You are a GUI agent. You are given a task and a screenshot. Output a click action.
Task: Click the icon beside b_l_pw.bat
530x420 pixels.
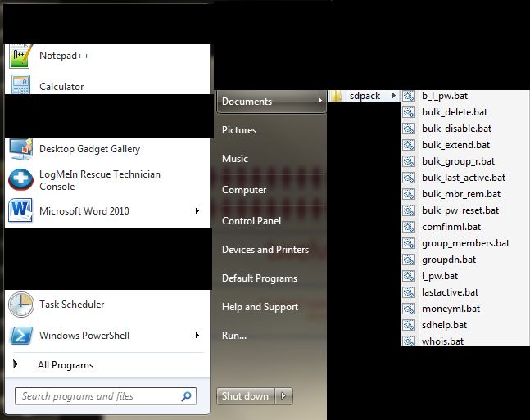(x=408, y=96)
